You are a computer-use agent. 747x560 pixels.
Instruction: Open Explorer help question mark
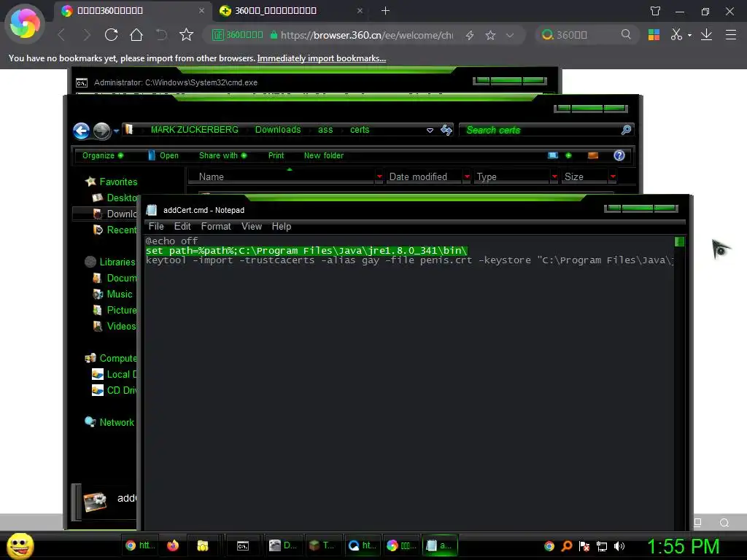pos(619,155)
